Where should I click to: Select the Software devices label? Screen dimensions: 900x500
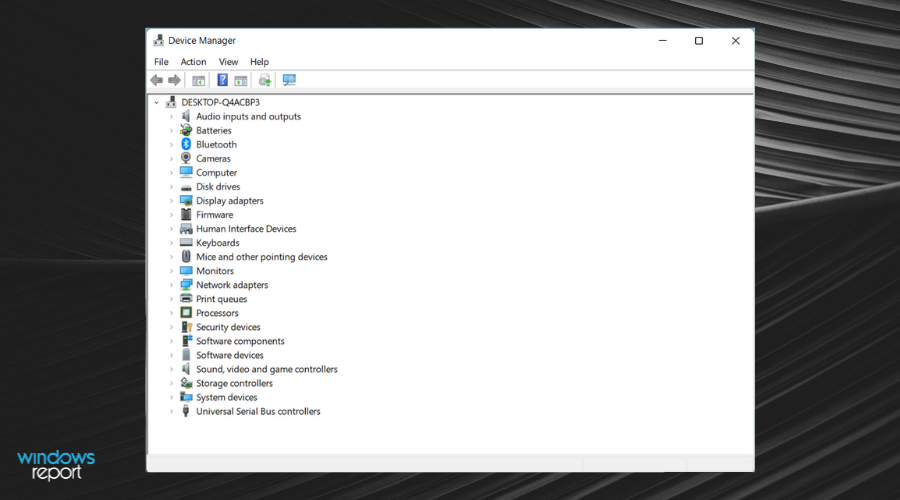(230, 355)
